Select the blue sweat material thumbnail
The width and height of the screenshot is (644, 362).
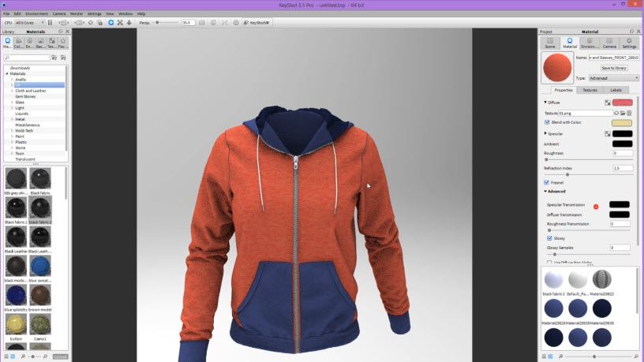(39, 266)
